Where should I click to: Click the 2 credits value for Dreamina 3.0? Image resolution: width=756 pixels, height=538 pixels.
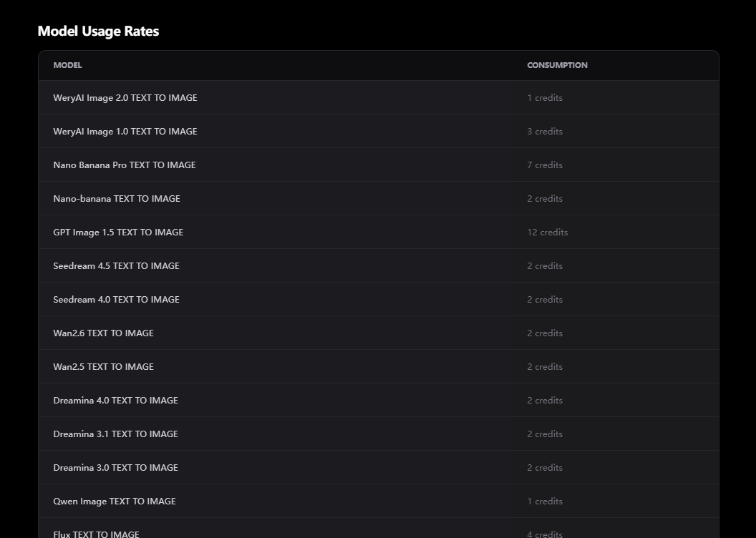point(545,468)
